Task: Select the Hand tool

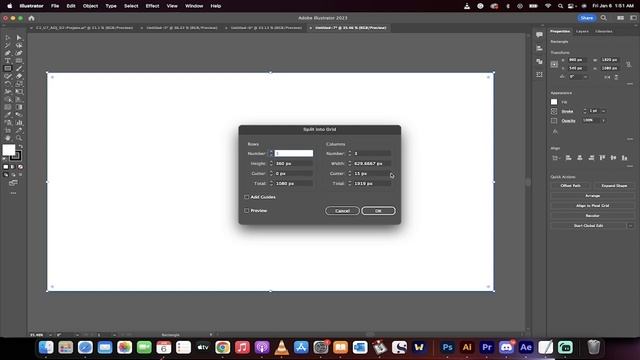Action: (x=8, y=138)
